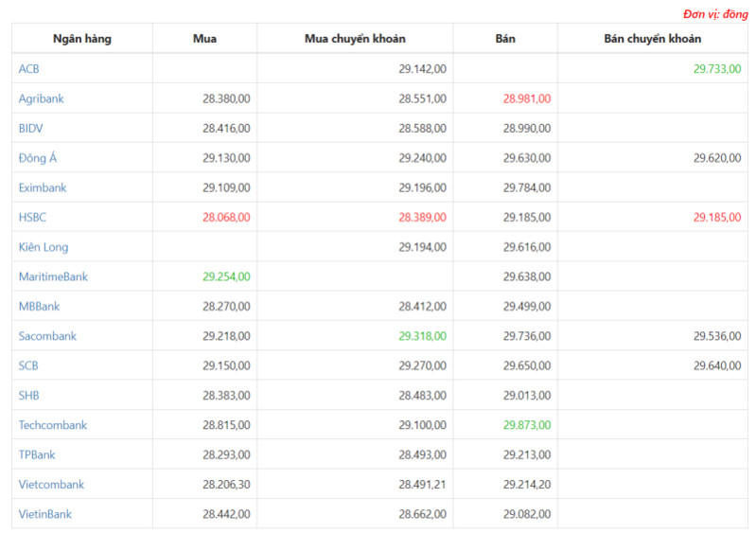Select Agribank's red sell value 28.981,00
This screenshot has width=756, height=533.
[x=527, y=98]
